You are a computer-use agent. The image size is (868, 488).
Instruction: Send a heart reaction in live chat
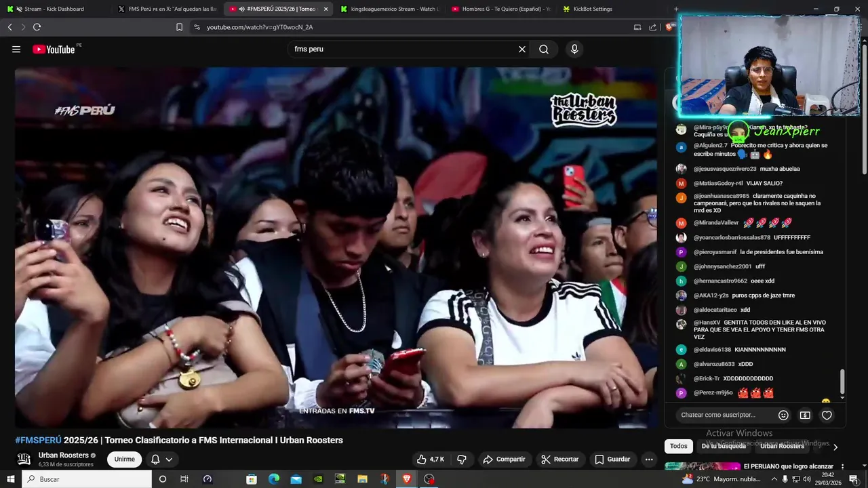pyautogui.click(x=827, y=415)
